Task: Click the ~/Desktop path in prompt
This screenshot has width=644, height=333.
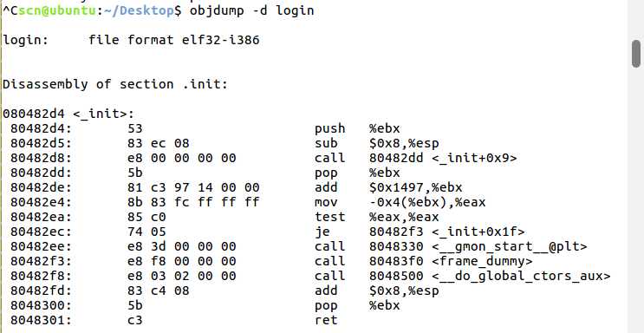Action: (x=140, y=10)
